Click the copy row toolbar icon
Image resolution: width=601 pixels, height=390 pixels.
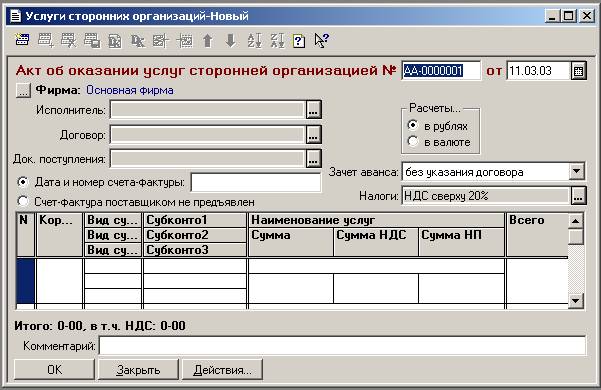(x=92, y=40)
